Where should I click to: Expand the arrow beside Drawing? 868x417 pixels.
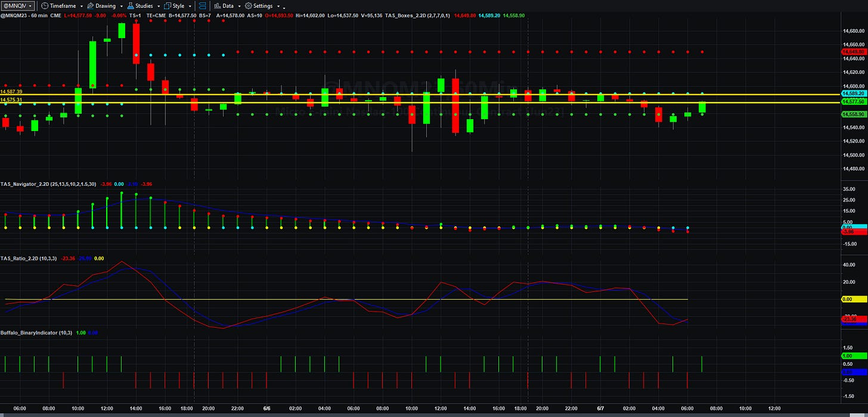coord(121,6)
